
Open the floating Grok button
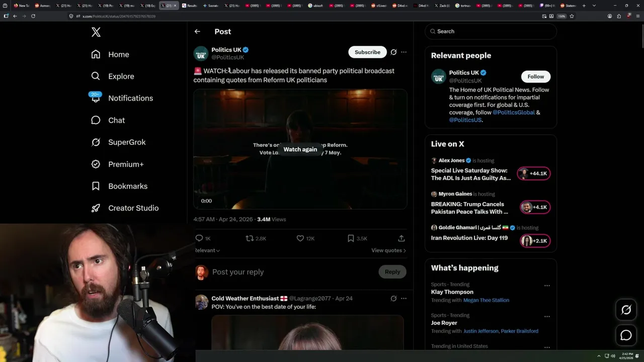(x=626, y=310)
